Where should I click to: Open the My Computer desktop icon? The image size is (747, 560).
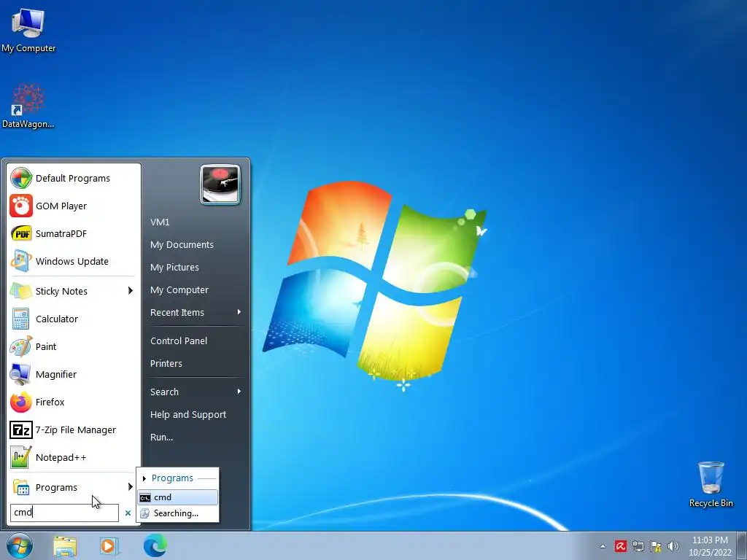[28, 29]
